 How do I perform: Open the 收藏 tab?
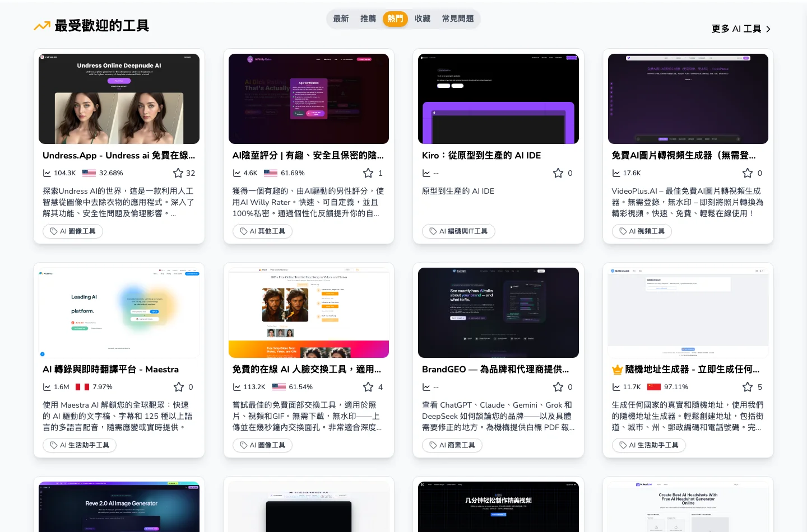[423, 18]
